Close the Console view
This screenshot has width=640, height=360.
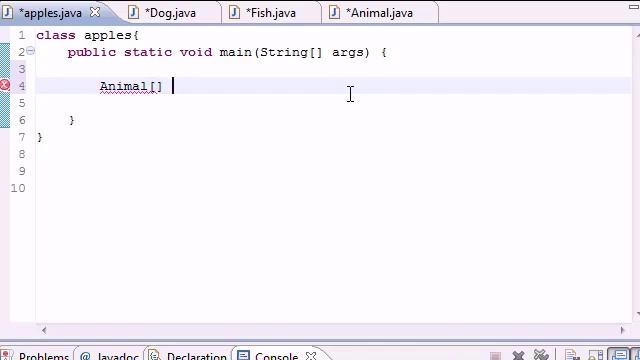click(x=311, y=356)
